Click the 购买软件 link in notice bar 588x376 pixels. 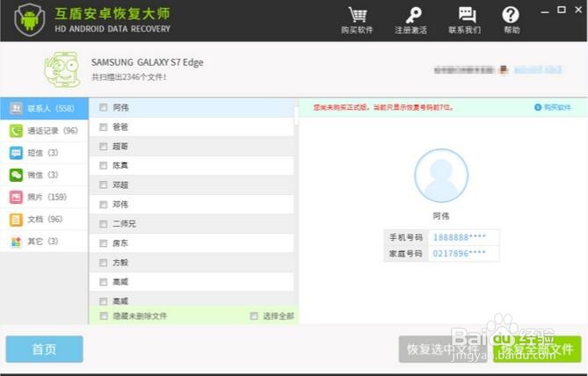(553, 107)
